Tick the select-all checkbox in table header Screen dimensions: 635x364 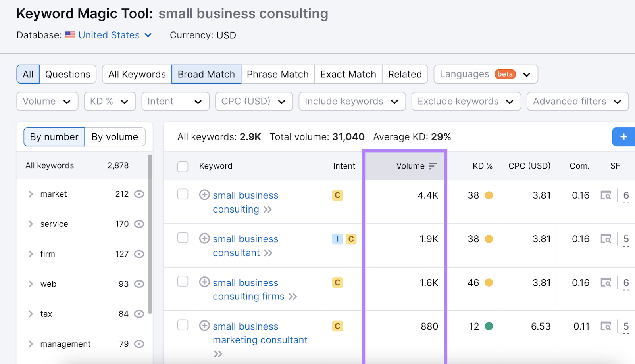(183, 167)
